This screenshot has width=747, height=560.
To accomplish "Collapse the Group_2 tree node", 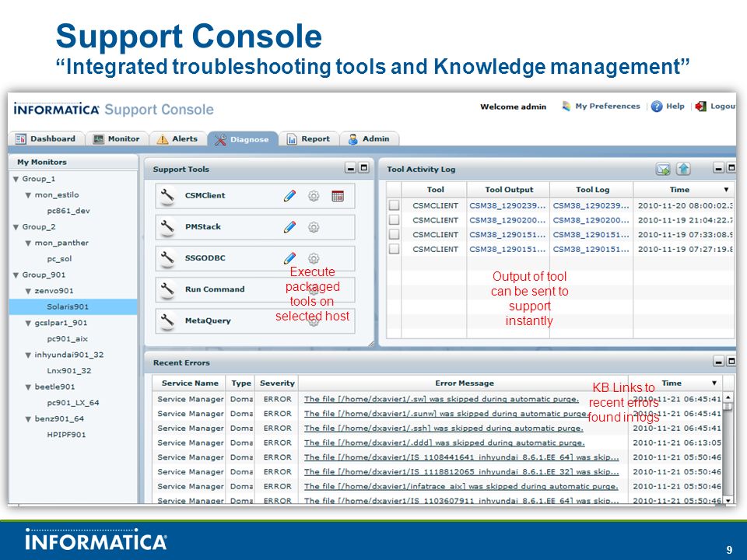I will click(16, 227).
